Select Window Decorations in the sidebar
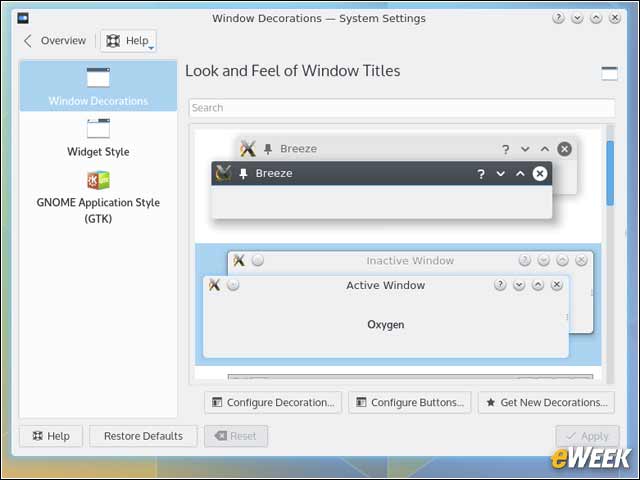640x480 pixels. click(x=98, y=86)
